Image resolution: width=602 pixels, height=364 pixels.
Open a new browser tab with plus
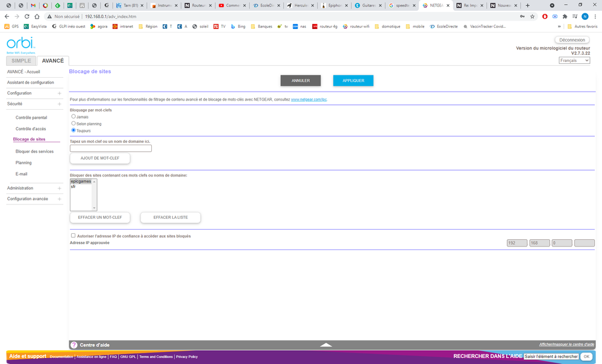(x=527, y=5)
